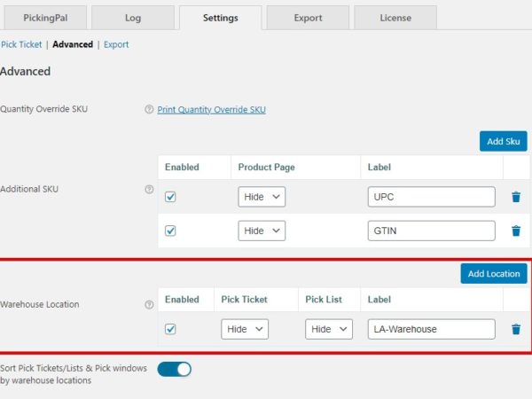Open Pick Ticket dropdown for LA-Warehouse
Image resolution: width=532 pixels, height=399 pixels.
tap(245, 329)
